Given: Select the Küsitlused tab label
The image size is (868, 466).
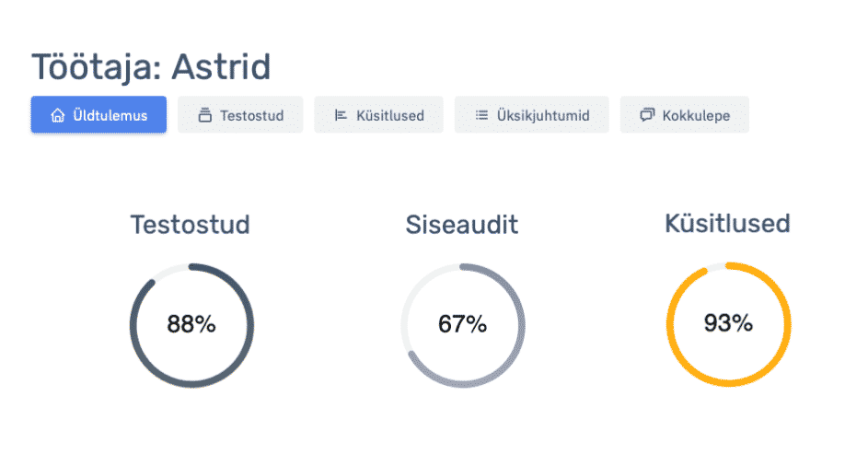Looking at the screenshot, I should pos(389,116).
